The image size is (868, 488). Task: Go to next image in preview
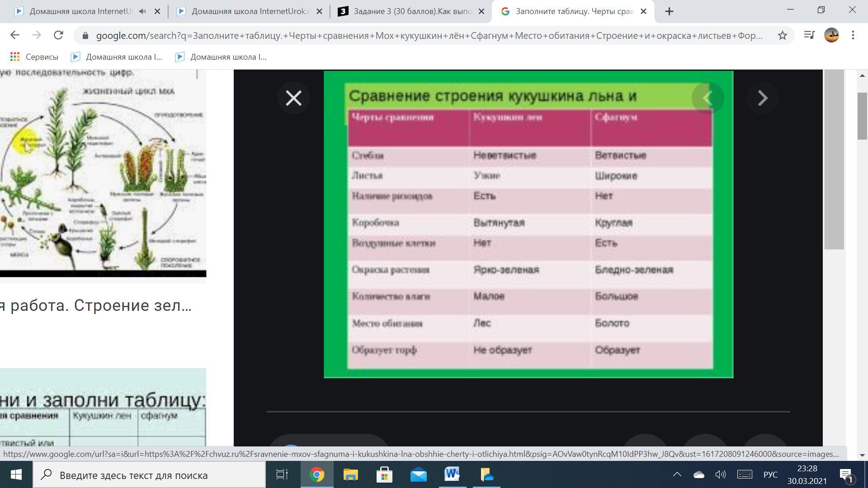[762, 98]
